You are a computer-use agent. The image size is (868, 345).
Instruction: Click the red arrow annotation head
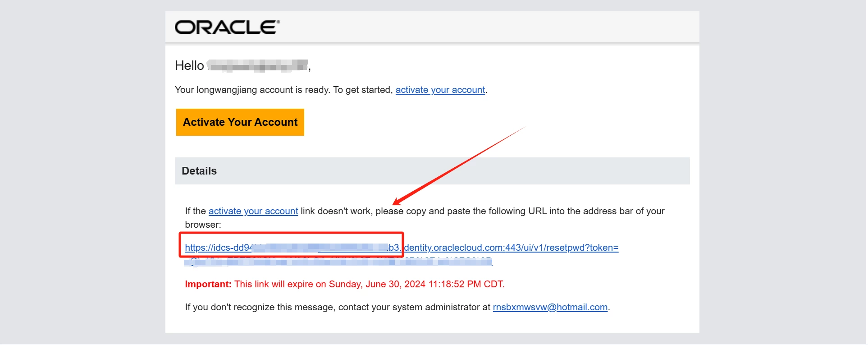click(397, 202)
